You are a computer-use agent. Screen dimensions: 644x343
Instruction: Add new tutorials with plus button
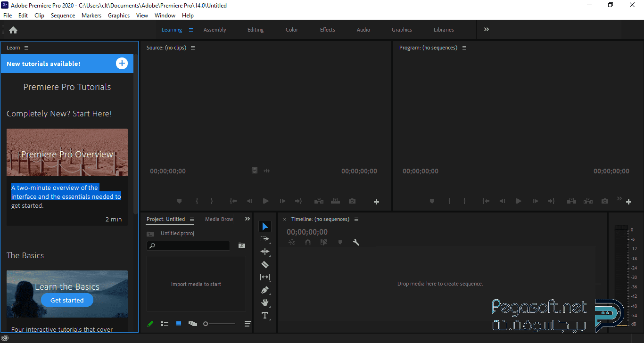(122, 64)
